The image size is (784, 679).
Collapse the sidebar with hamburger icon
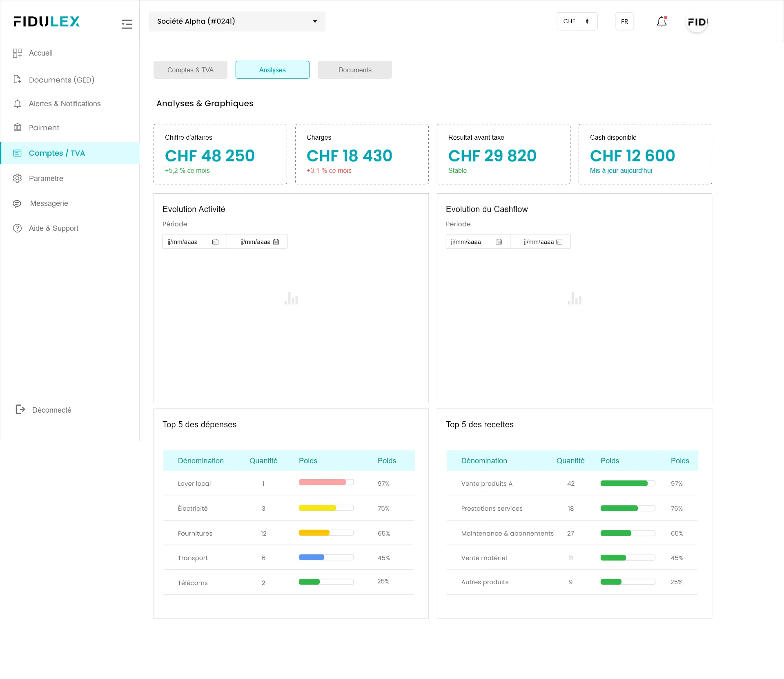pyautogui.click(x=127, y=24)
